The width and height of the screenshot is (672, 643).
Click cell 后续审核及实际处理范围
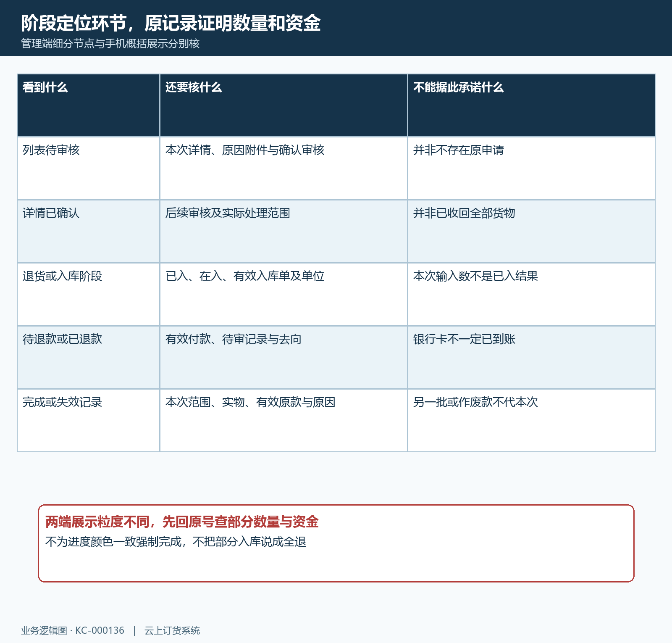coord(283,232)
